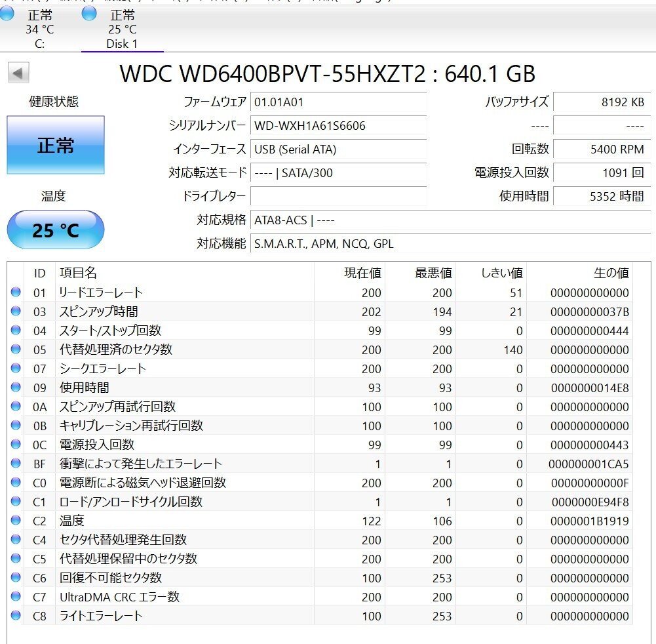Click threshold value 140 in row 05
The height and width of the screenshot is (644, 656).
click(513, 350)
